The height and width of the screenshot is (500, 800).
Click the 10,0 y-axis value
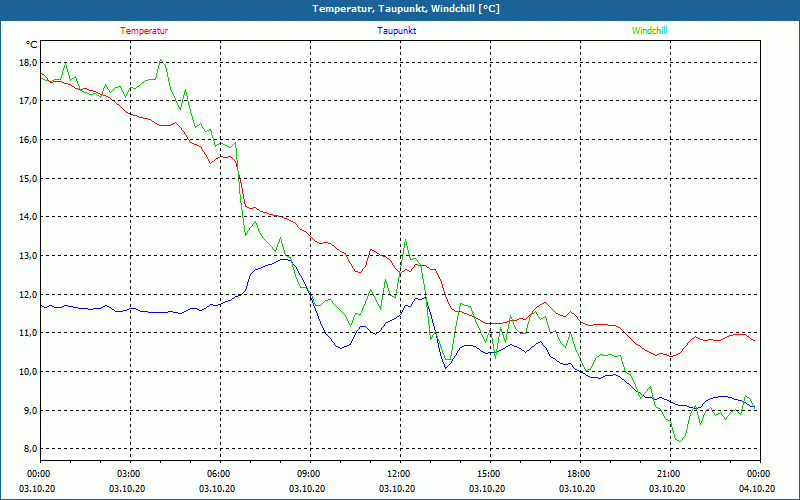coord(29,371)
